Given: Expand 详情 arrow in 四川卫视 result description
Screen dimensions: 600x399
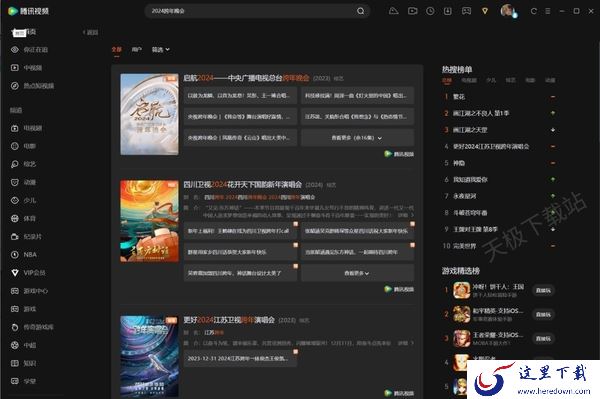Looking at the screenshot, I should pyautogui.click(x=406, y=215).
